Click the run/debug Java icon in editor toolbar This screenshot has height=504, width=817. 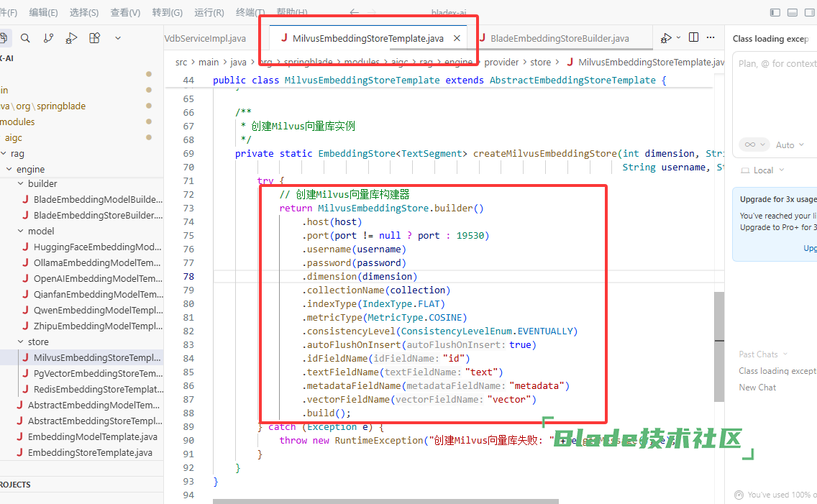[666, 38]
